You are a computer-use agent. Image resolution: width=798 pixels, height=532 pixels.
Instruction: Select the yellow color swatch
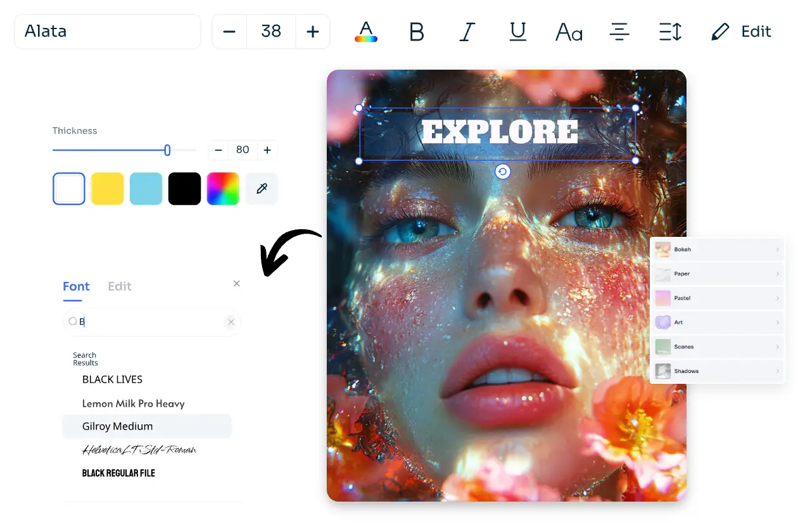108,189
